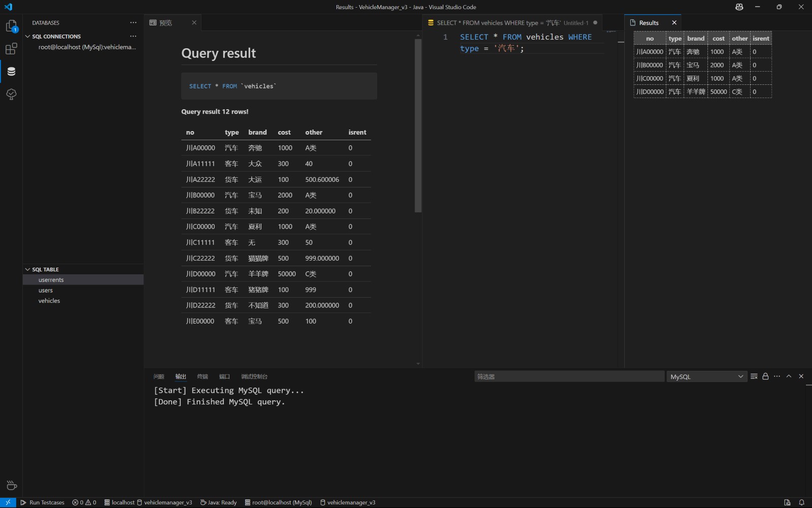Open Databases panel more actions menu
812x508 pixels.
pyautogui.click(x=133, y=23)
